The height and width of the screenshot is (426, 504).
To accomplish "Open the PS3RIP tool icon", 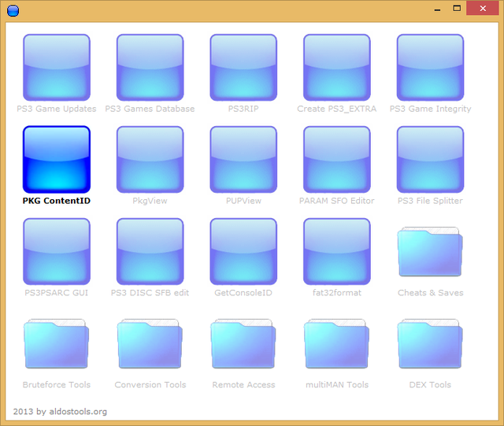I will pos(243,68).
